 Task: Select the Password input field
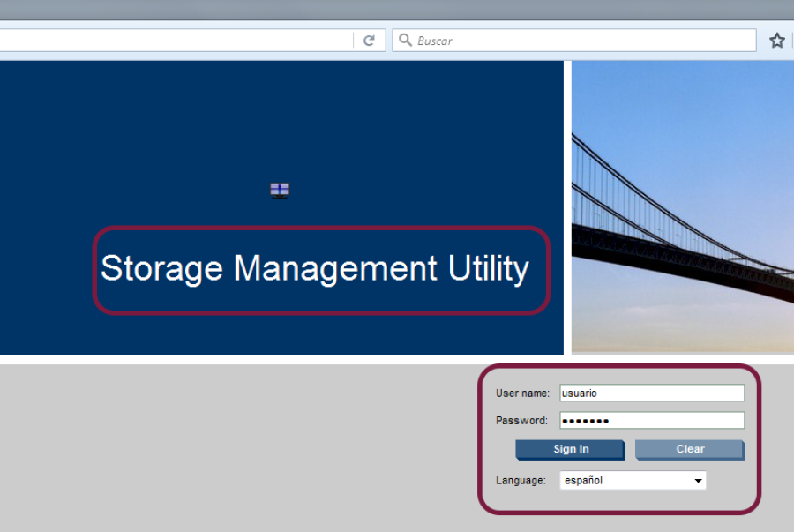(651, 421)
